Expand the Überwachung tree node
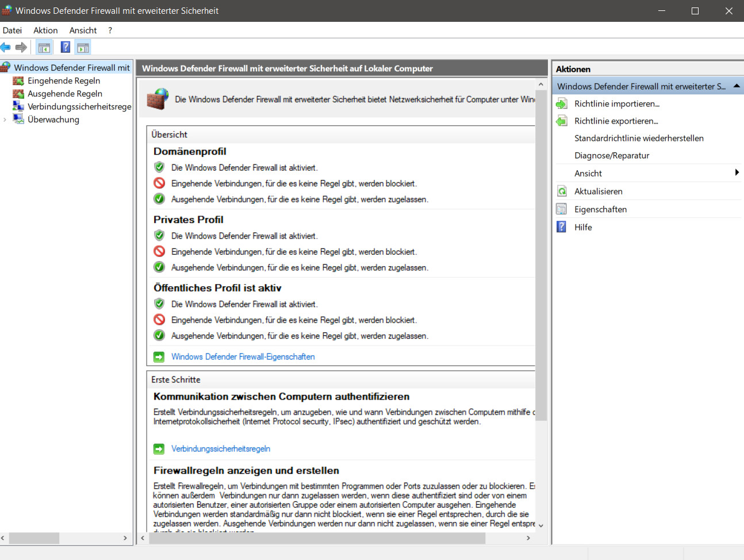 point(5,120)
